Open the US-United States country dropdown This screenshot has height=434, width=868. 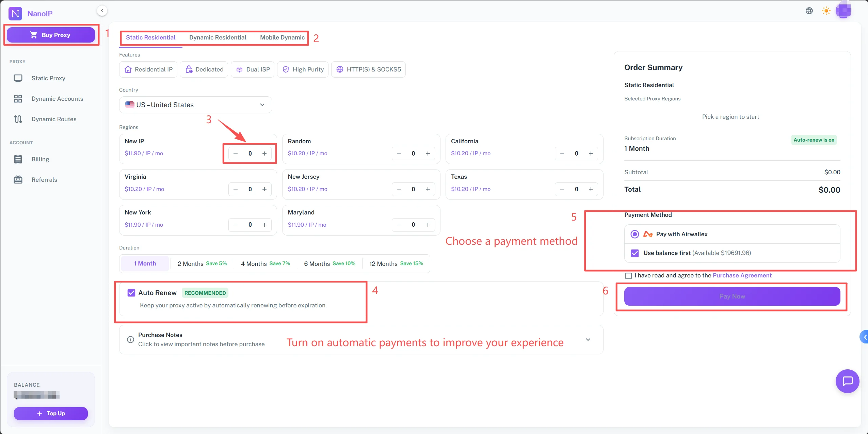[195, 105]
